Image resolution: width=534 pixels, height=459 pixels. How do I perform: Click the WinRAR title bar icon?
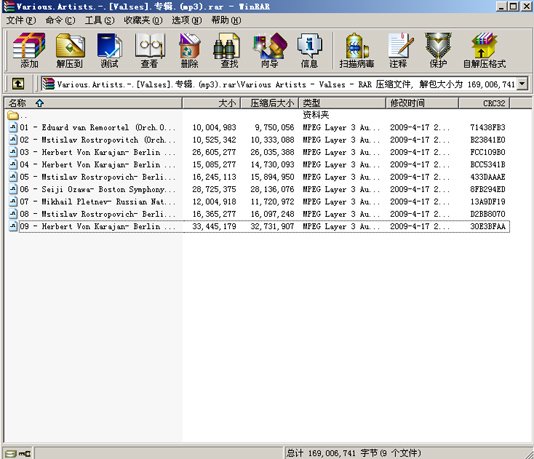click(x=9, y=6)
